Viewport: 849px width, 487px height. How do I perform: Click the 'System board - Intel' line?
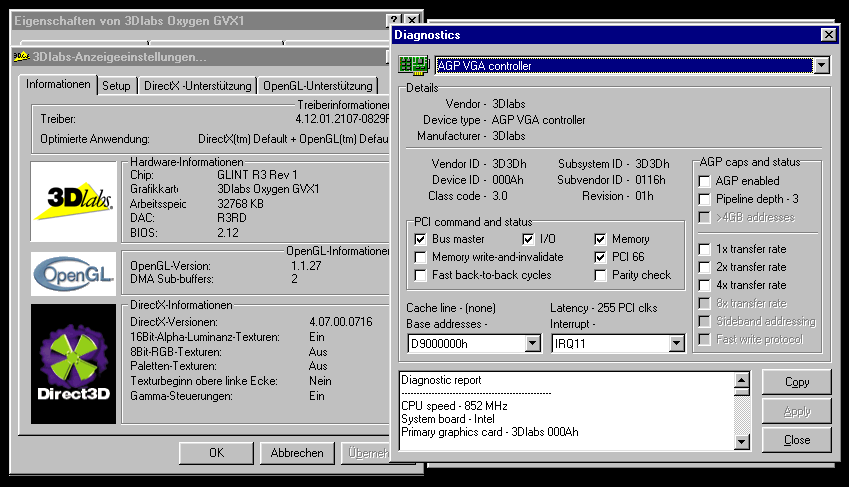click(x=448, y=419)
